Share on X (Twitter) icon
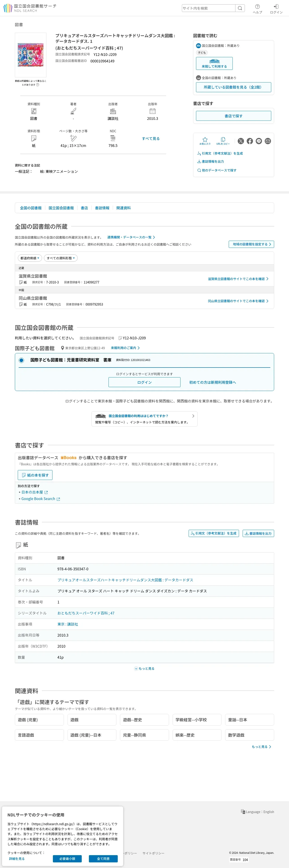This screenshot has width=289, height=868. (241, 141)
